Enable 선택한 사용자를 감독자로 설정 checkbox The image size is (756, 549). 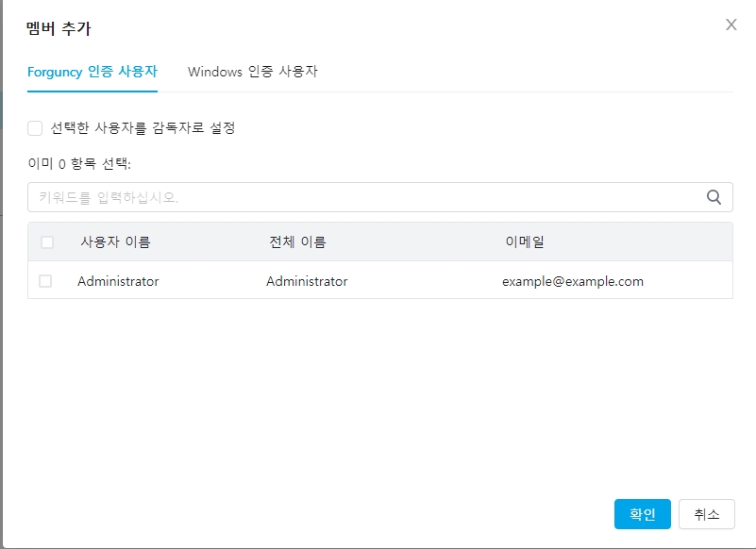tap(35, 128)
